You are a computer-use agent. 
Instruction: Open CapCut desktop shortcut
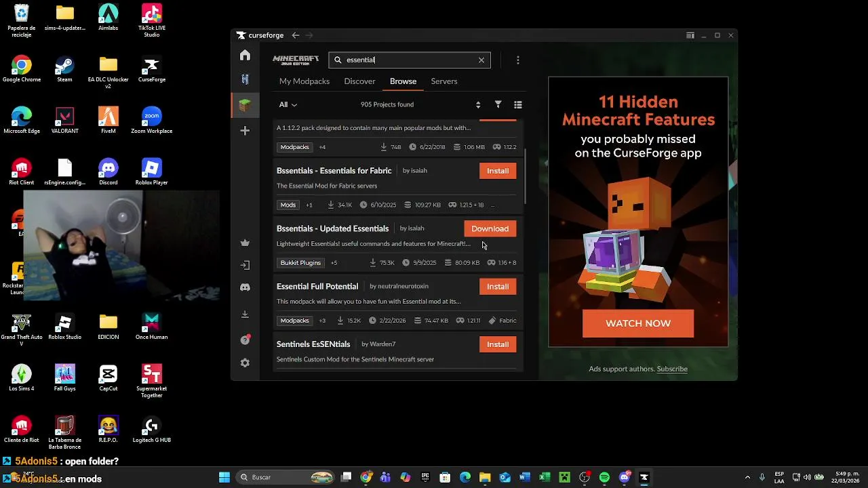pos(108,379)
